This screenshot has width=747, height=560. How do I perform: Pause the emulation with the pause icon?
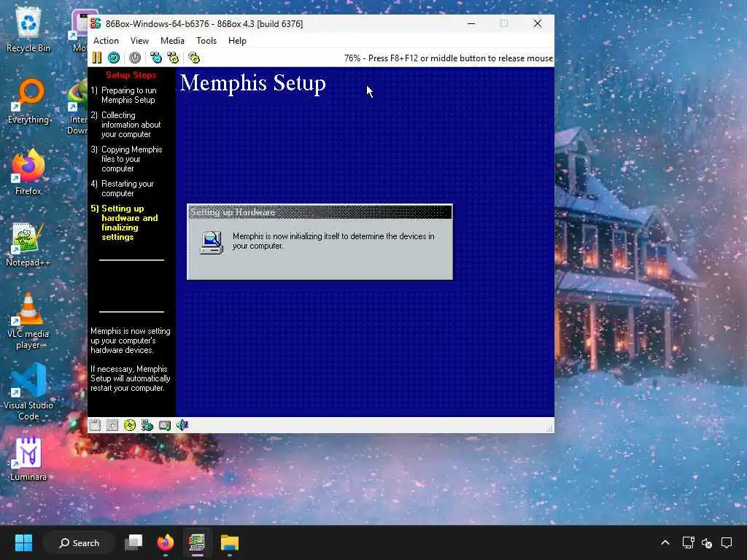[x=97, y=58]
